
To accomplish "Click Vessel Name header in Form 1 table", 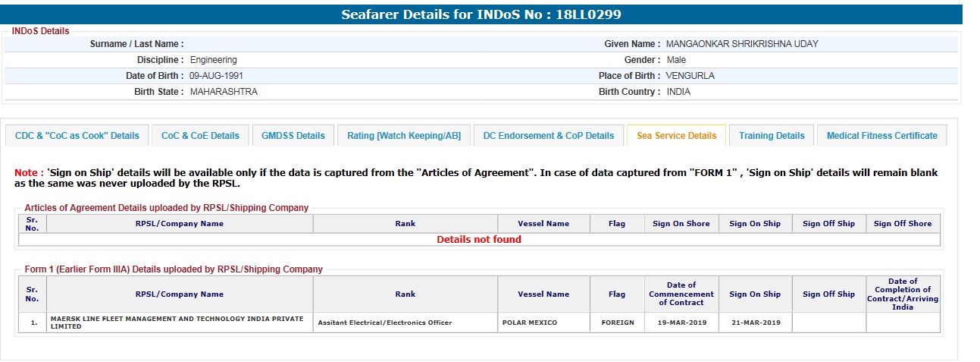I will (543, 294).
